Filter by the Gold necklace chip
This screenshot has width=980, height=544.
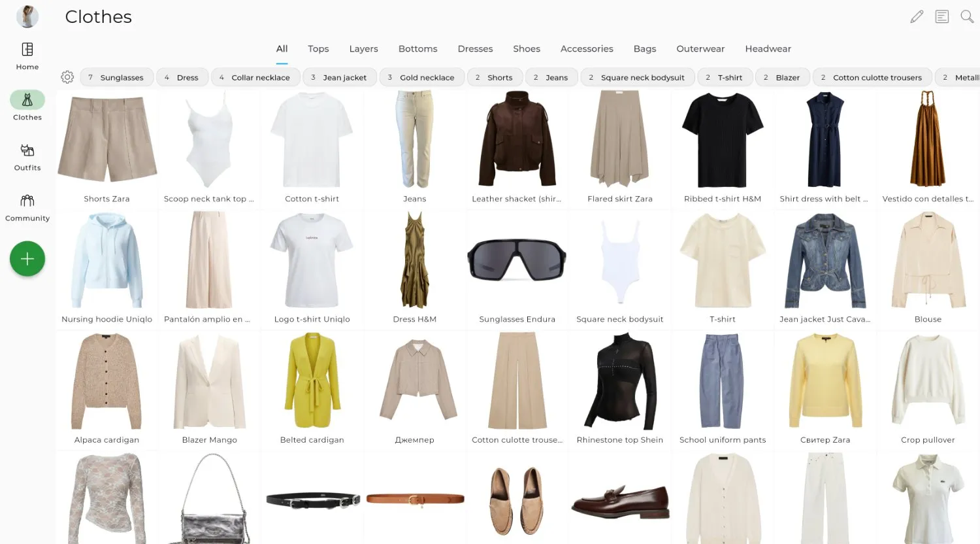[x=422, y=77]
